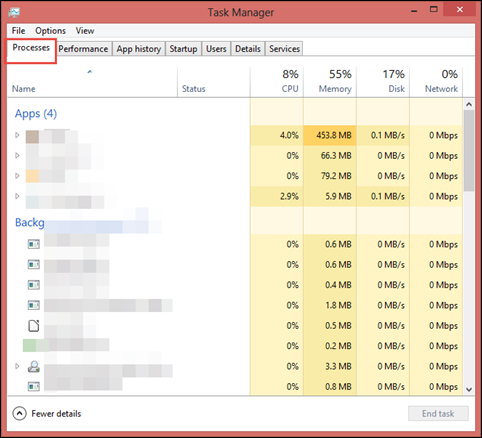This screenshot has height=438, width=482.
Task: Click the 5.9 MB memory cell
Action: click(330, 196)
